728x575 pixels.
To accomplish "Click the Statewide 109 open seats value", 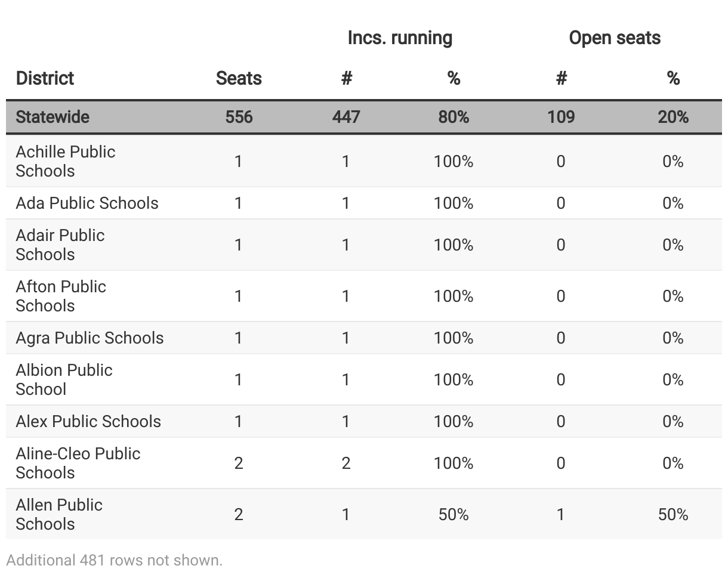I will [561, 117].
